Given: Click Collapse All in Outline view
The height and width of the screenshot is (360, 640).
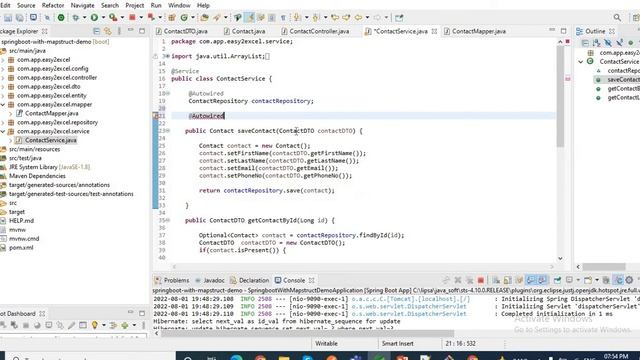Looking at the screenshot, I should pyautogui.click(x=585, y=42).
